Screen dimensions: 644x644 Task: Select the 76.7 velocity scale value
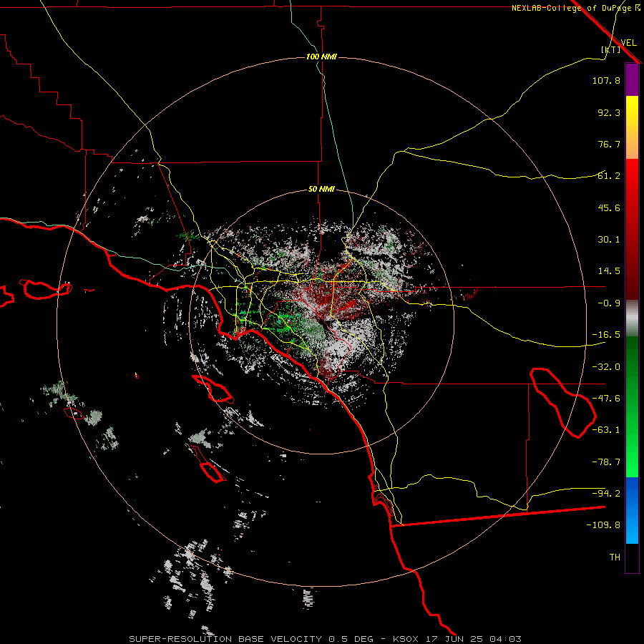click(x=609, y=144)
